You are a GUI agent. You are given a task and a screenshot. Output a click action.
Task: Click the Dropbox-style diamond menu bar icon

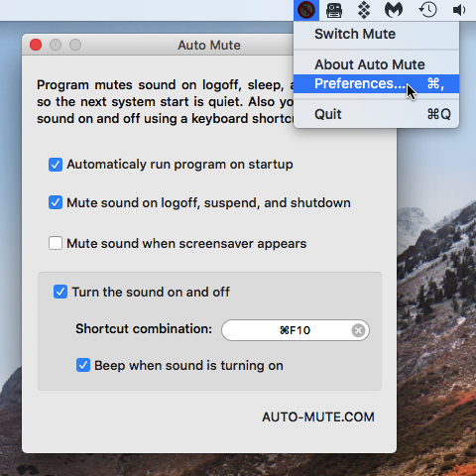[364, 10]
